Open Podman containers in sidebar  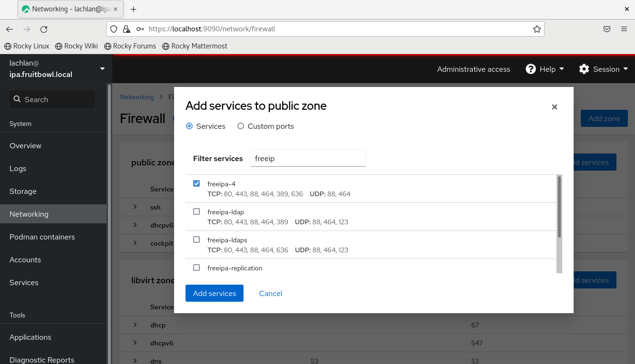(42, 237)
